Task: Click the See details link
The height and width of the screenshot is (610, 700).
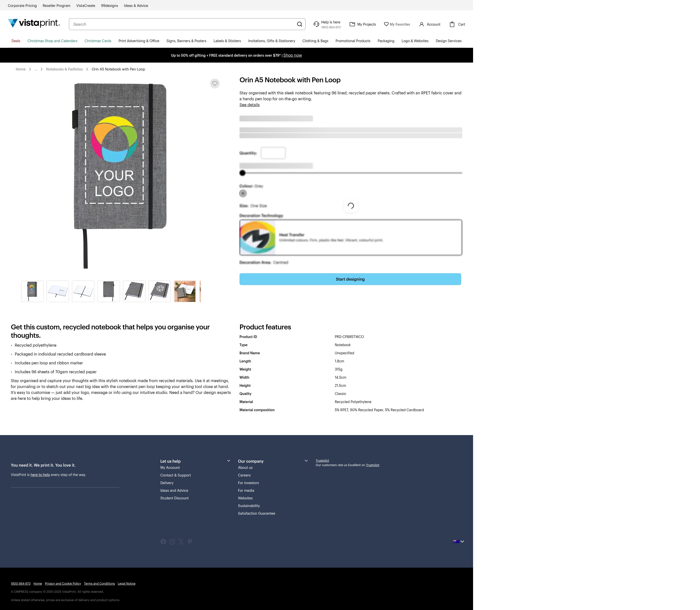Action: (x=250, y=105)
